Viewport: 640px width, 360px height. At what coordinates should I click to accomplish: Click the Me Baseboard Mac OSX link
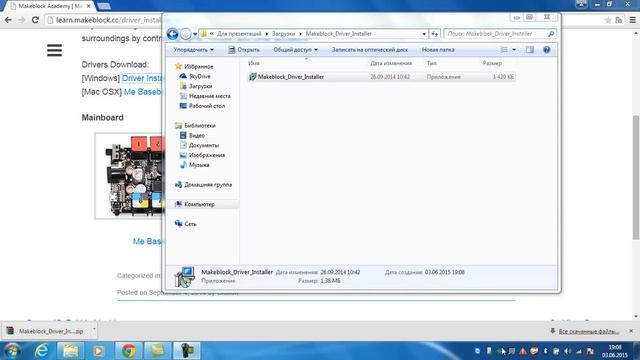coord(143,92)
